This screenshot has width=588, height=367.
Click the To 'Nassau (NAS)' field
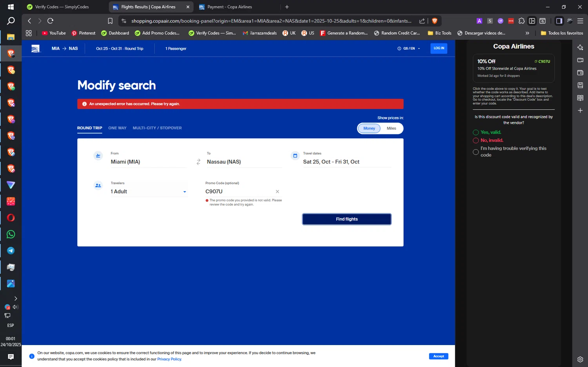click(x=244, y=162)
